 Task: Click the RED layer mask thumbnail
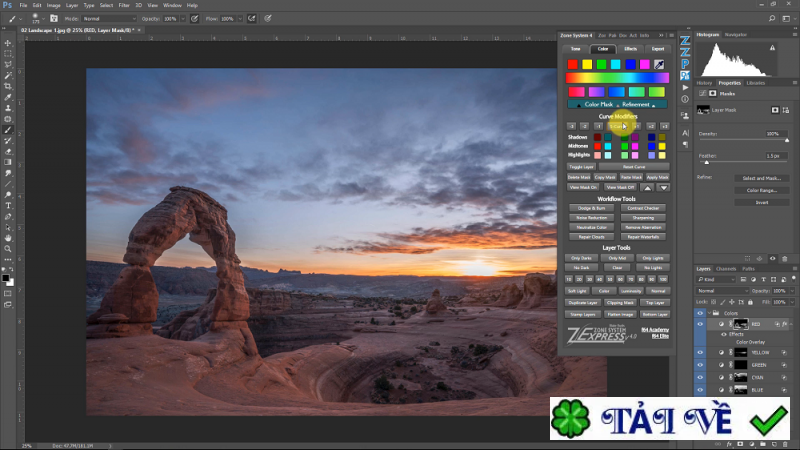click(741, 324)
